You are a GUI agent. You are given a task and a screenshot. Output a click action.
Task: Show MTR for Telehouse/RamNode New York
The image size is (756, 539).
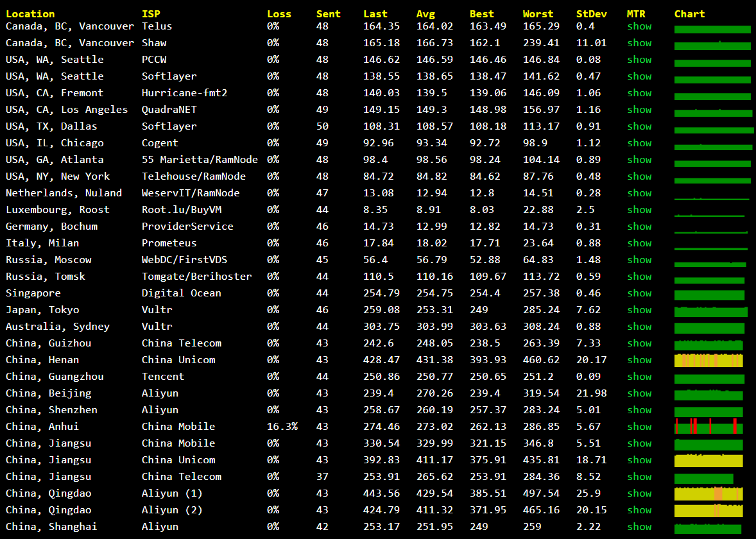point(639,176)
